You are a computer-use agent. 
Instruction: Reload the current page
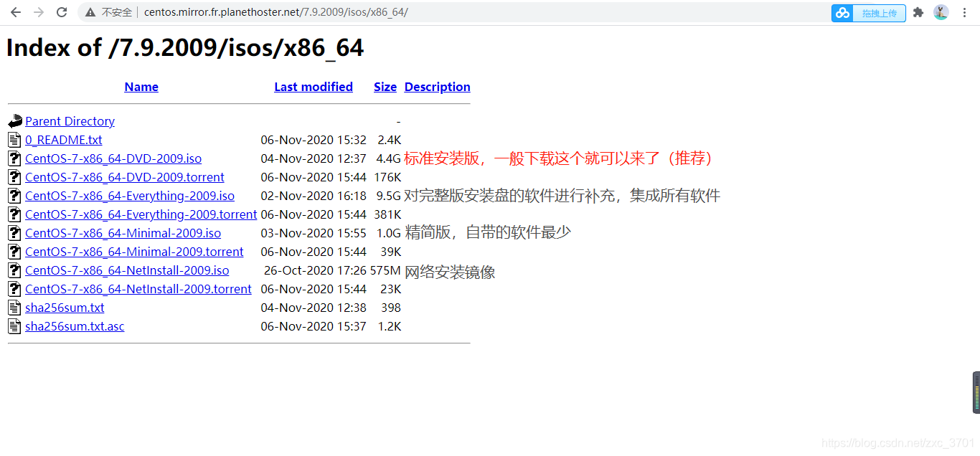[62, 12]
